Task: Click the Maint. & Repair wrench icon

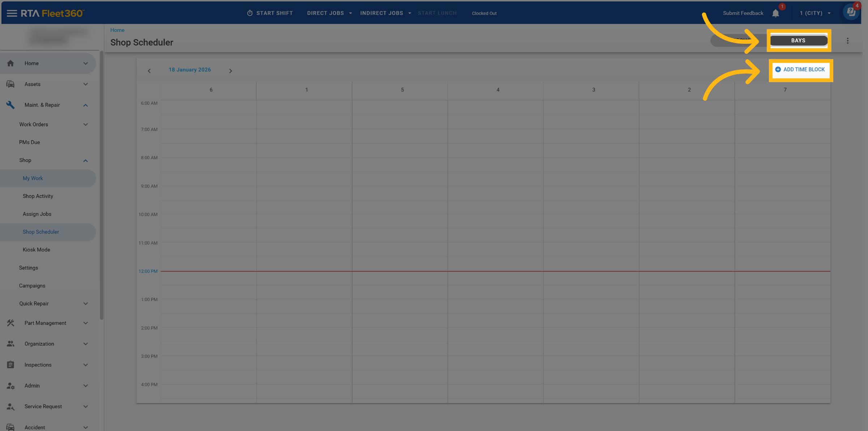Action: coord(10,105)
